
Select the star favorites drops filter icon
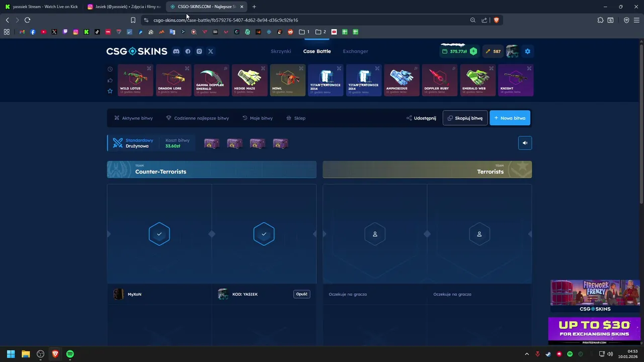110,91
